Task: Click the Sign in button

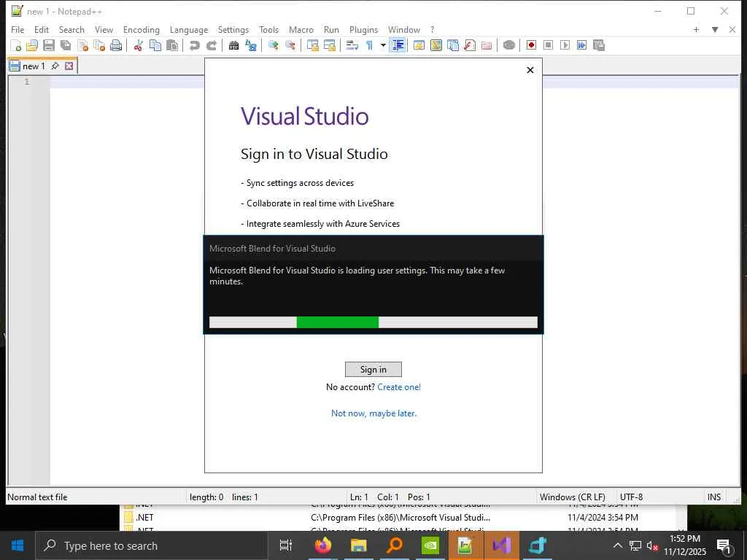Action: point(373,369)
